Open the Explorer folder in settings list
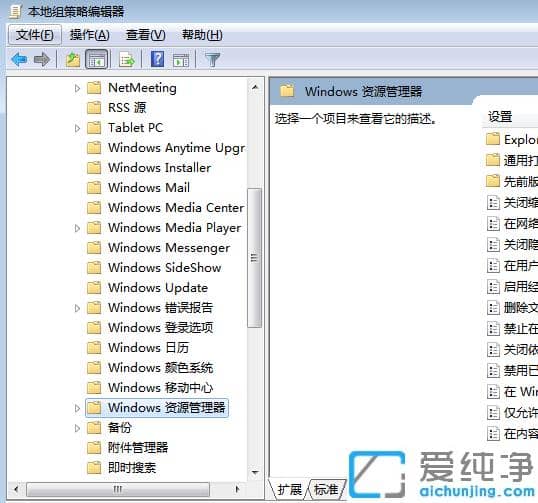 512,139
